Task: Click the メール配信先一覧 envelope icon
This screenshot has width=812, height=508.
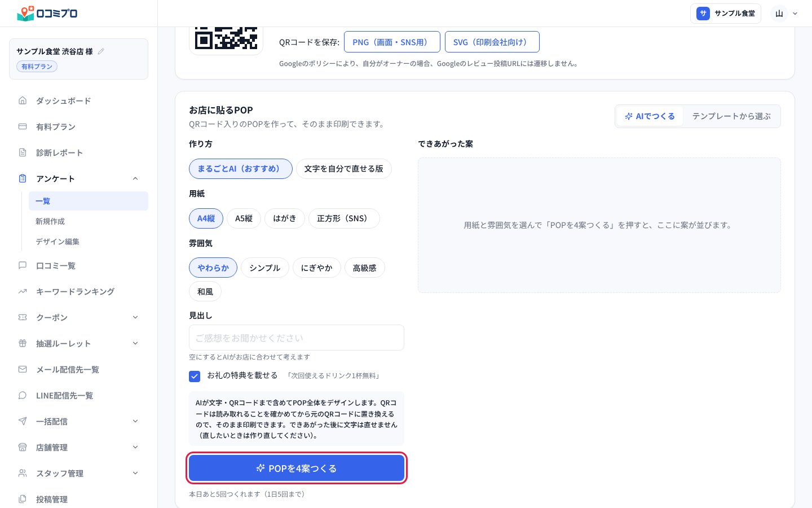Action: point(23,369)
